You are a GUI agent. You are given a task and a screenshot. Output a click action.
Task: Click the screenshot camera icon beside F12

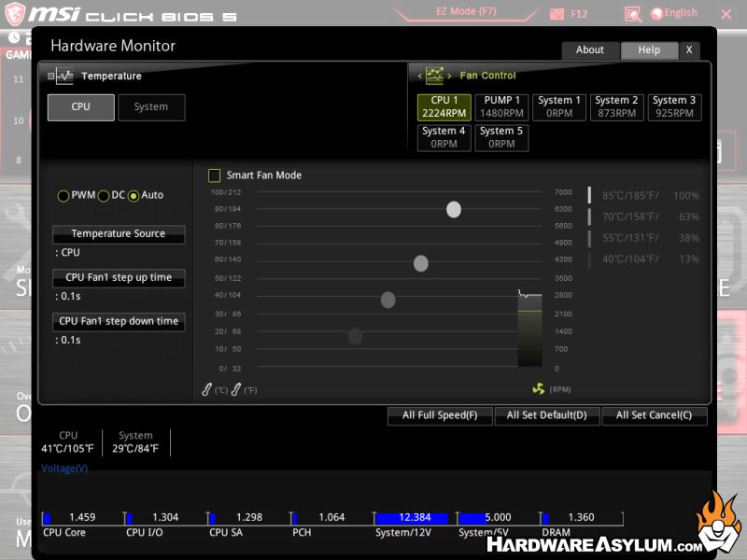[557, 14]
